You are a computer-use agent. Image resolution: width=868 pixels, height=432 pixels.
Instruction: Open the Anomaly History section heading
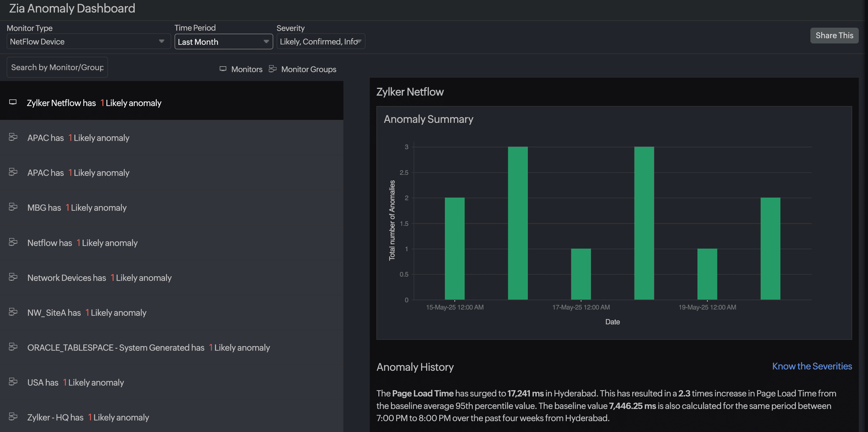click(x=415, y=367)
